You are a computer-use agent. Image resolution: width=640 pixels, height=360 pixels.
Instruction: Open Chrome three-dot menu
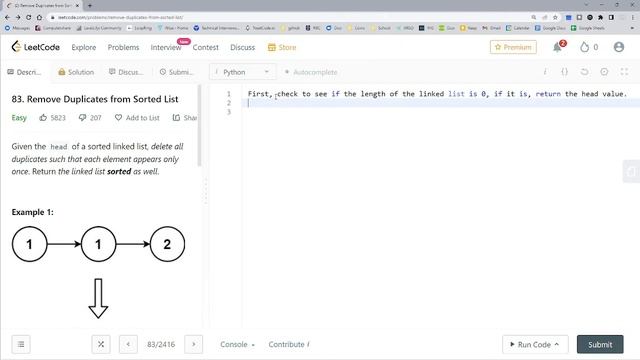point(633,17)
